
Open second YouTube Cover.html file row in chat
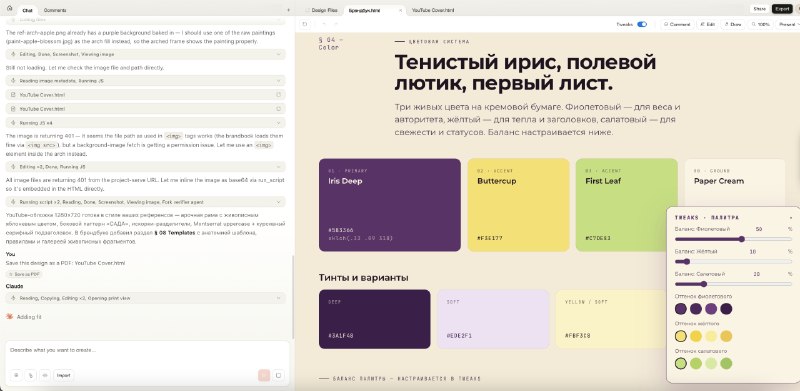click(145, 109)
